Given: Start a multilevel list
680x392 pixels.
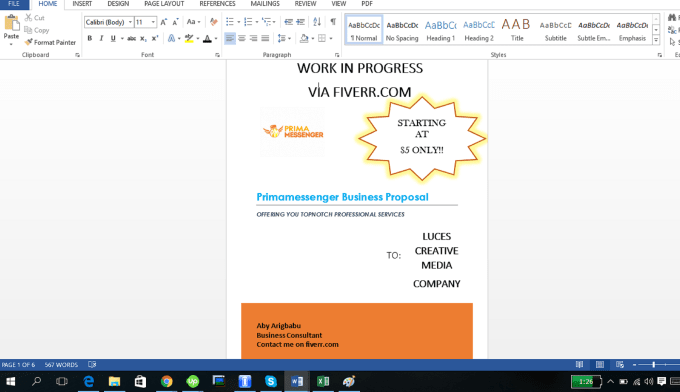Looking at the screenshot, I should tap(266, 22).
